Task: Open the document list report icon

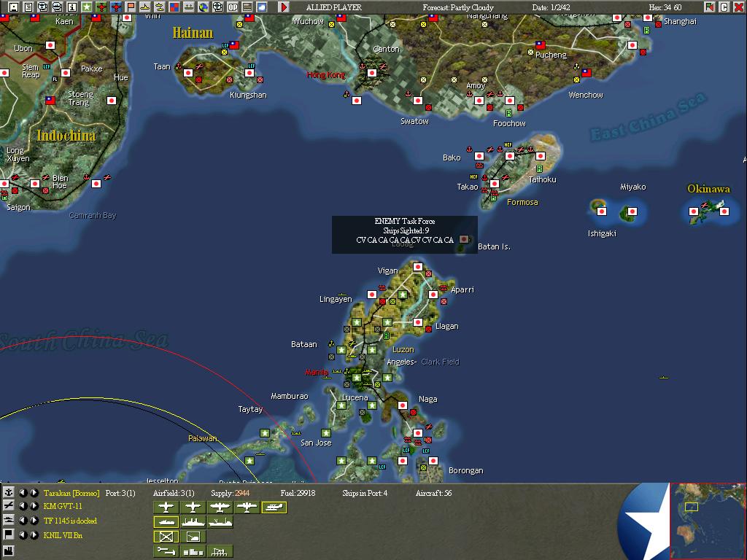Action: [x=28, y=7]
